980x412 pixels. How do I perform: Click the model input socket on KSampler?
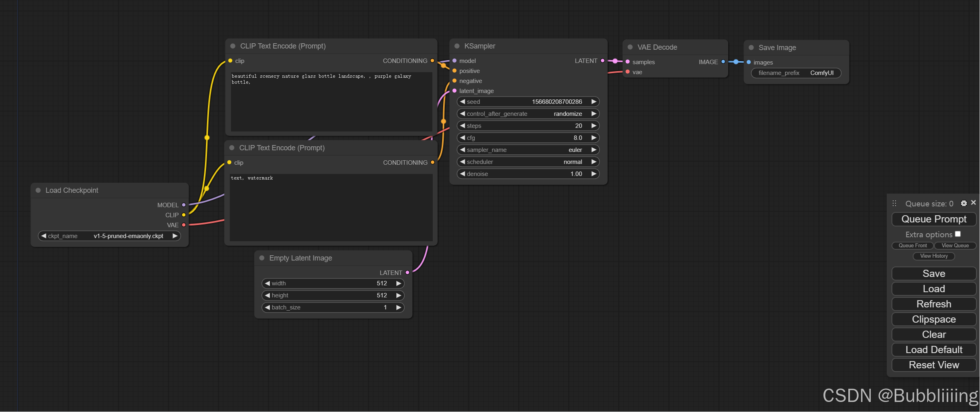point(454,61)
